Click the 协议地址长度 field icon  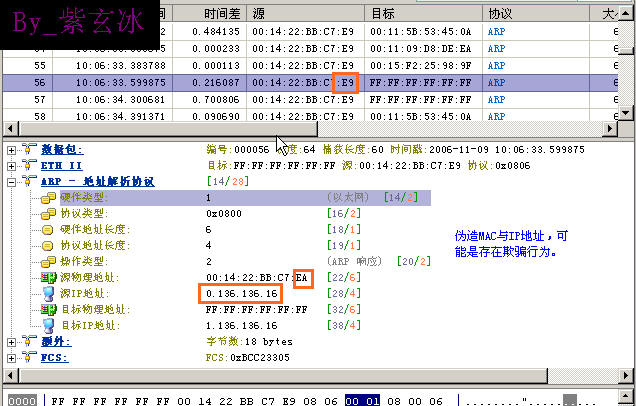point(48,246)
